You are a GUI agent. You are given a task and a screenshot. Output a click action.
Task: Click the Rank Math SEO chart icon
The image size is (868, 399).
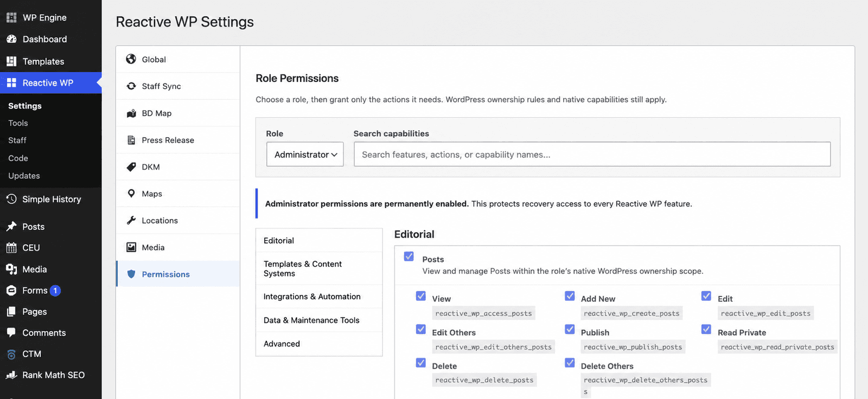11,375
